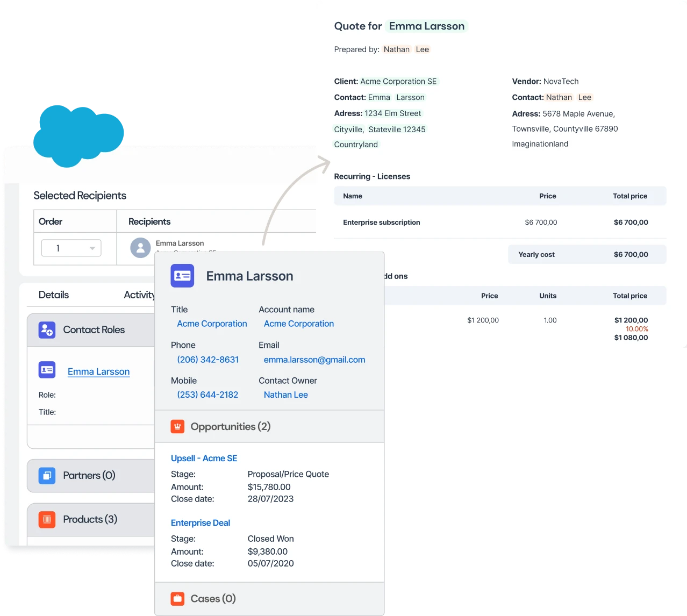The height and width of the screenshot is (616, 687).
Task: Click the small contact icon above Emma Larsson link
Action: click(47, 370)
